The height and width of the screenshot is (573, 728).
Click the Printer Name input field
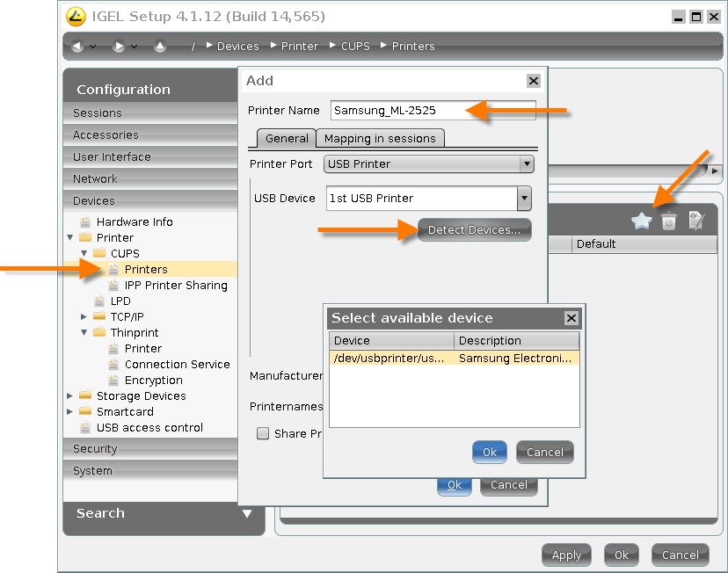point(433,111)
